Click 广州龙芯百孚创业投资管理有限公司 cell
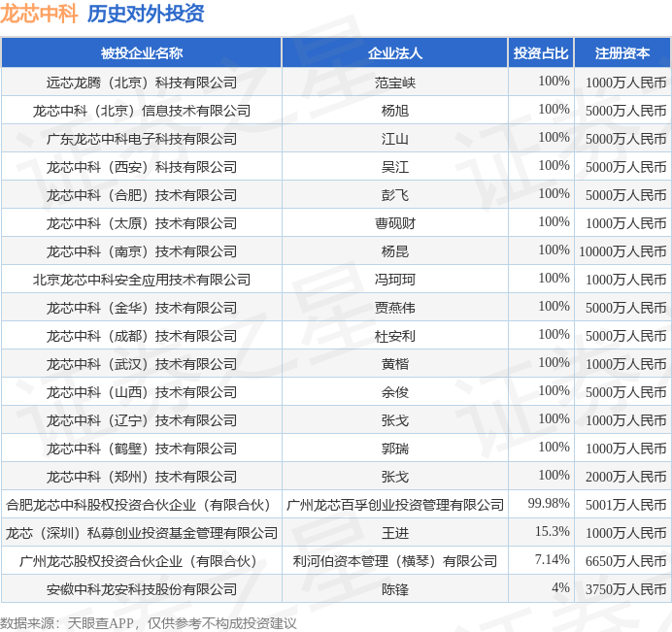The width and height of the screenshot is (672, 632). pos(394,505)
